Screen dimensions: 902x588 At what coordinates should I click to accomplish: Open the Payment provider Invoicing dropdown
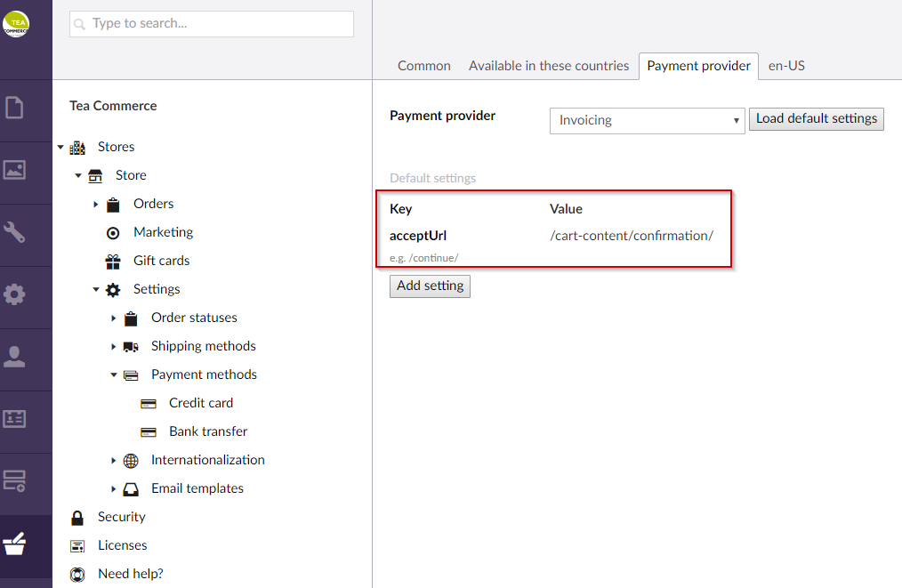click(648, 120)
